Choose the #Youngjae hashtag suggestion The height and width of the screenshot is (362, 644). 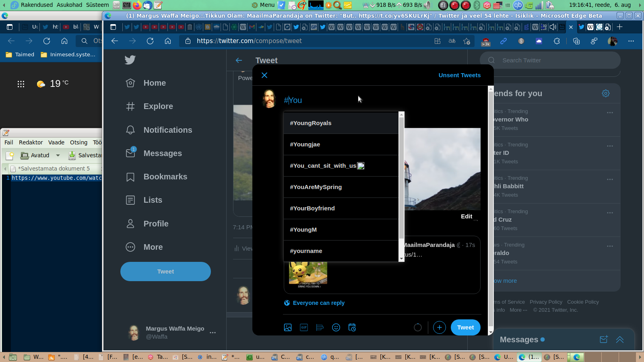click(341, 144)
